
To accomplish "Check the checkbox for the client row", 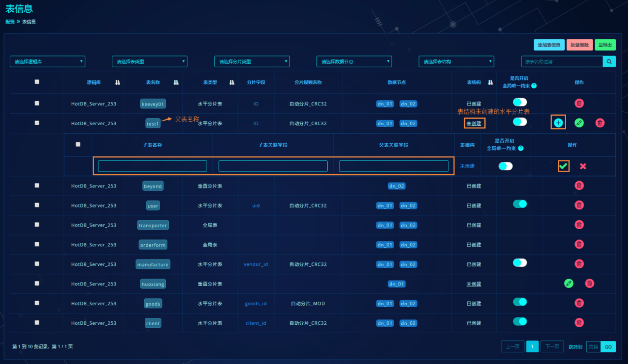I will pyautogui.click(x=37, y=322).
